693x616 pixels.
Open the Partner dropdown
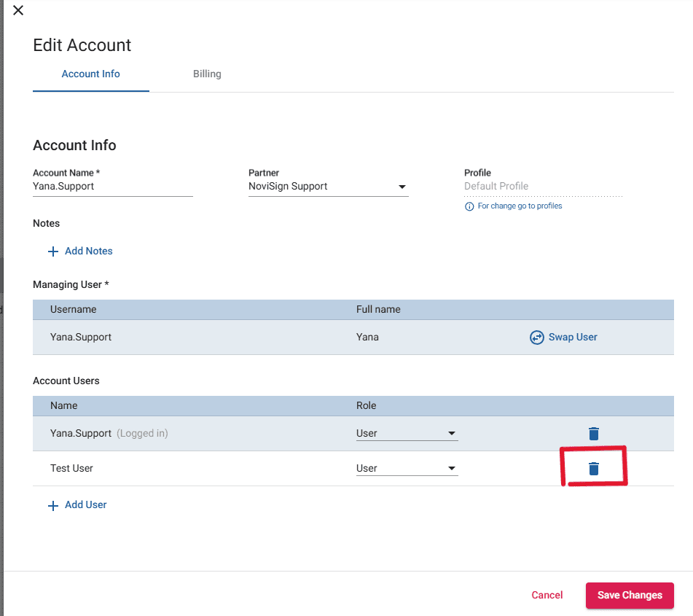click(x=328, y=187)
